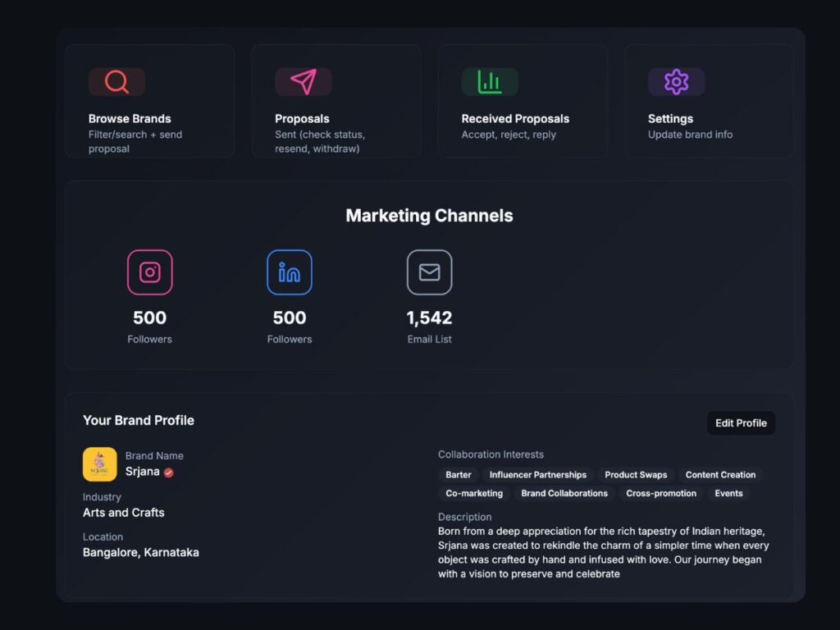
Task: Click the Received Proposals bar chart icon
Action: point(490,82)
